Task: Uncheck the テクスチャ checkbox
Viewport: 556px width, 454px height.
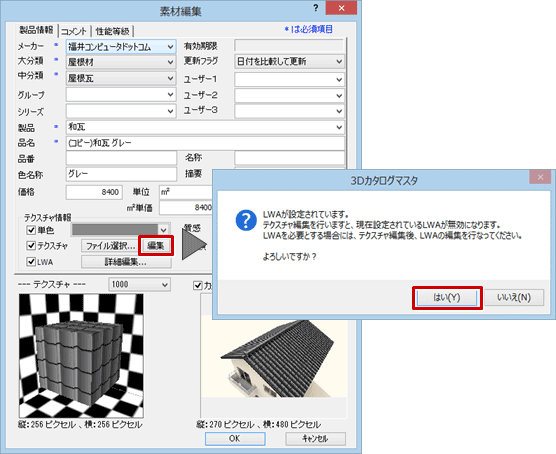Action: (x=31, y=245)
